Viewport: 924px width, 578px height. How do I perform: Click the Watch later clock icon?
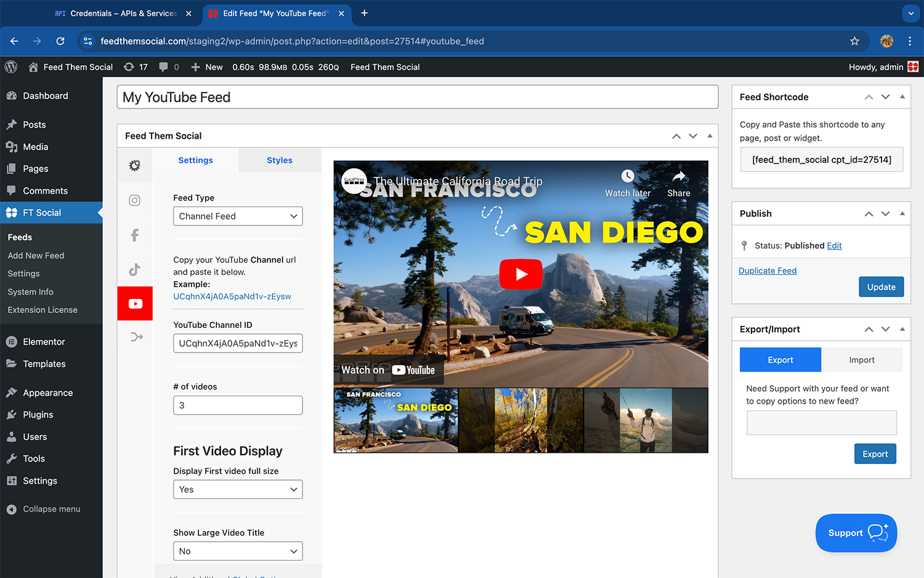click(627, 176)
